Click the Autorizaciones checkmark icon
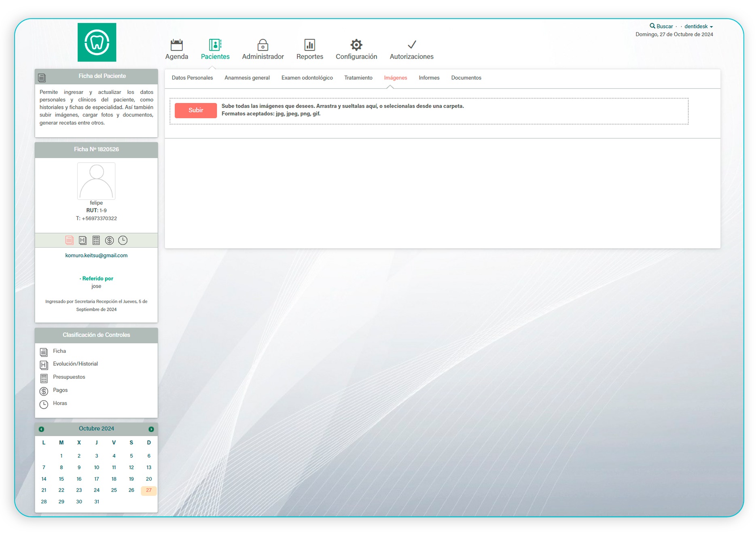Image resolution: width=756 pixels, height=539 pixels. pyautogui.click(x=411, y=45)
